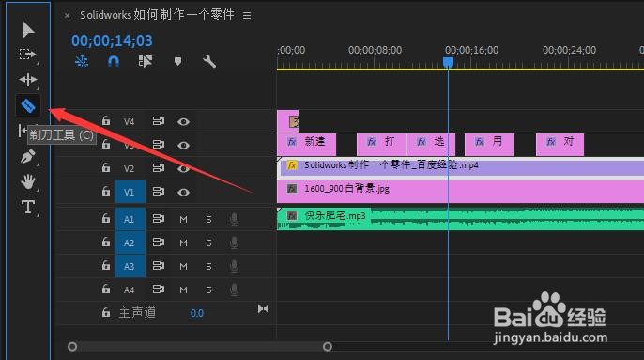
Task: Click left handle of zoom scrollbar
Action: point(72,347)
